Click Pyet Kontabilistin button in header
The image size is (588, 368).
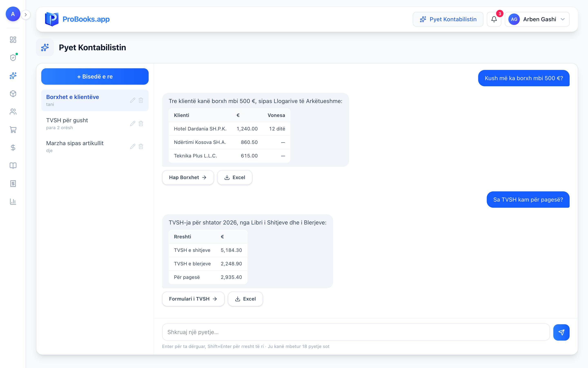[x=448, y=19]
